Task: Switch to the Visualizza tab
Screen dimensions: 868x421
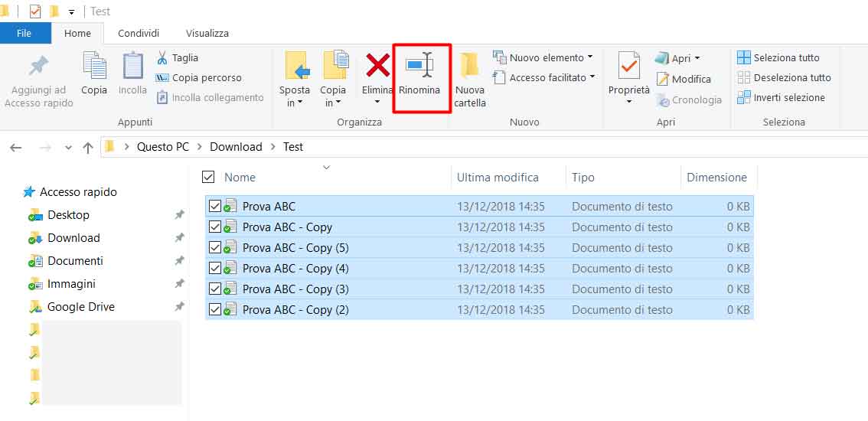Action: click(207, 33)
